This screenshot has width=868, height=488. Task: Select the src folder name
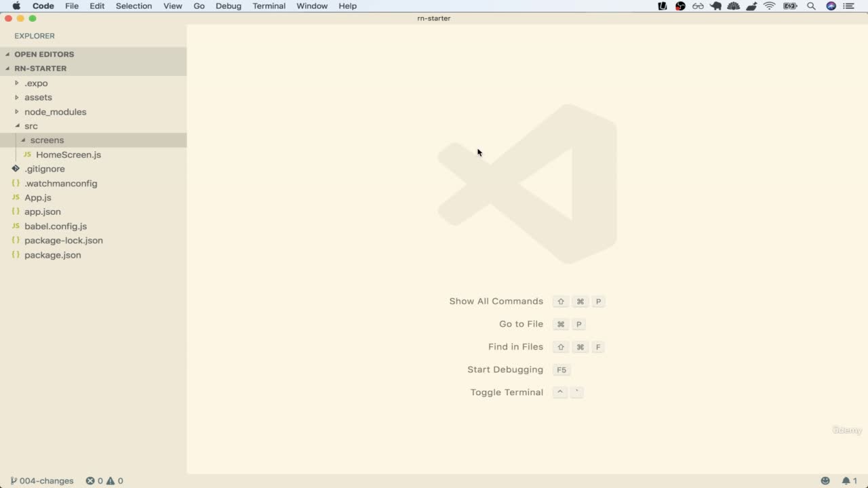coord(31,126)
